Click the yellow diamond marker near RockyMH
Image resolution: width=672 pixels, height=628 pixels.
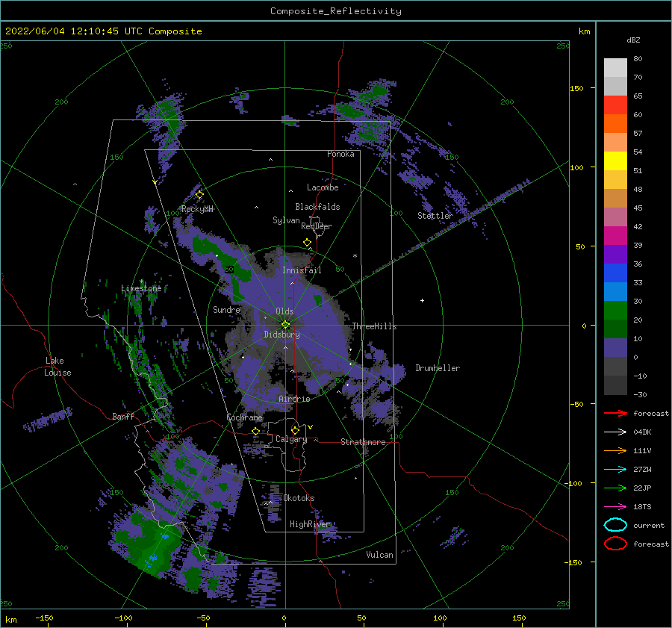(199, 195)
